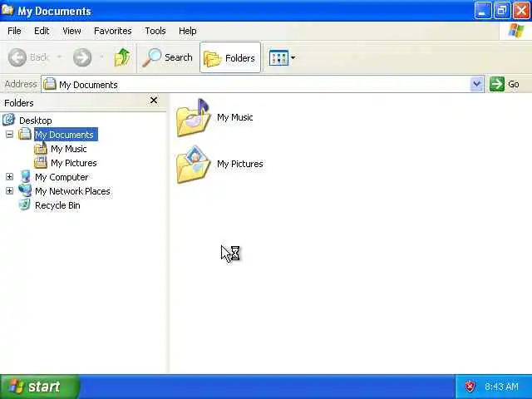Collapse the My Documents tree node

pos(9,135)
